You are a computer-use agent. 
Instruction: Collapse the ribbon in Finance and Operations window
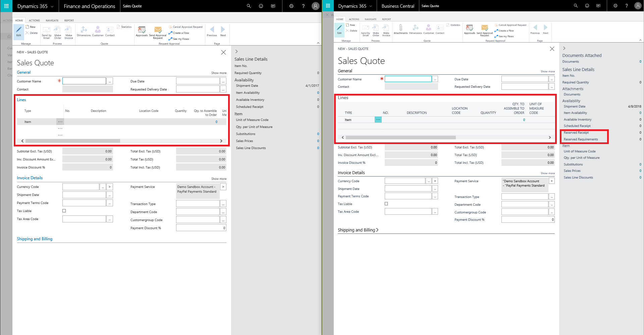[x=318, y=43]
